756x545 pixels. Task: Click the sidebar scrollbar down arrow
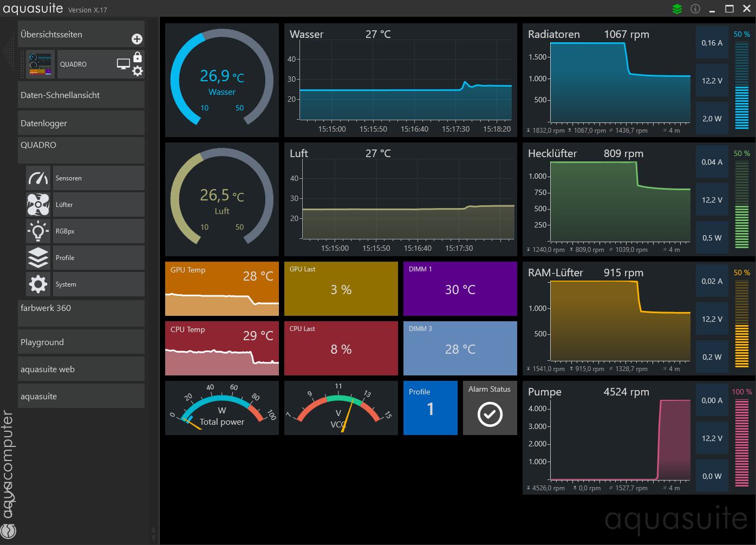(x=154, y=539)
